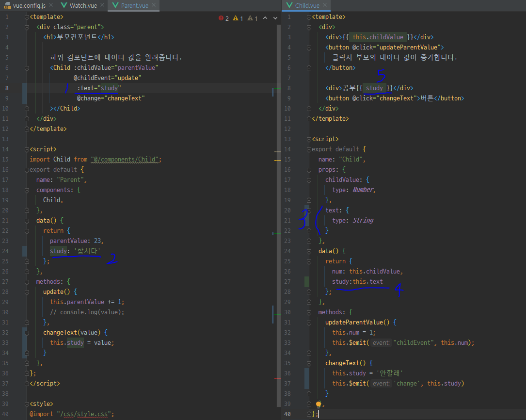526x420 pixels.
Task: Close the Parent.vue tab
Action: pyautogui.click(x=154, y=5)
